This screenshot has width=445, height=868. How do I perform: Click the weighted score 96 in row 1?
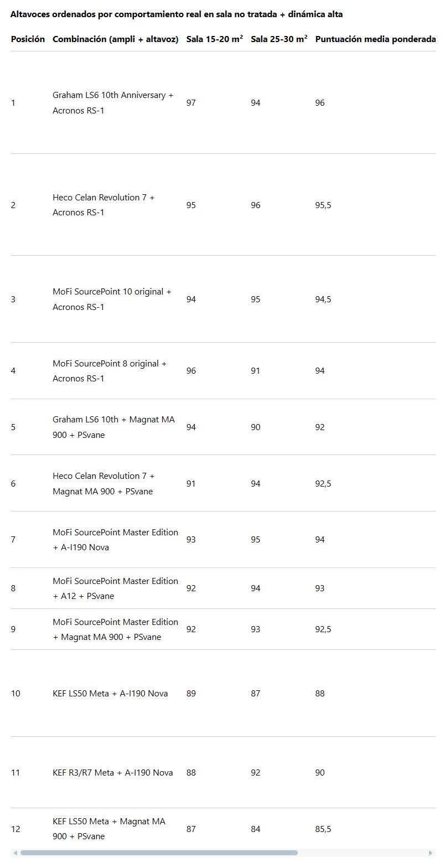click(320, 103)
